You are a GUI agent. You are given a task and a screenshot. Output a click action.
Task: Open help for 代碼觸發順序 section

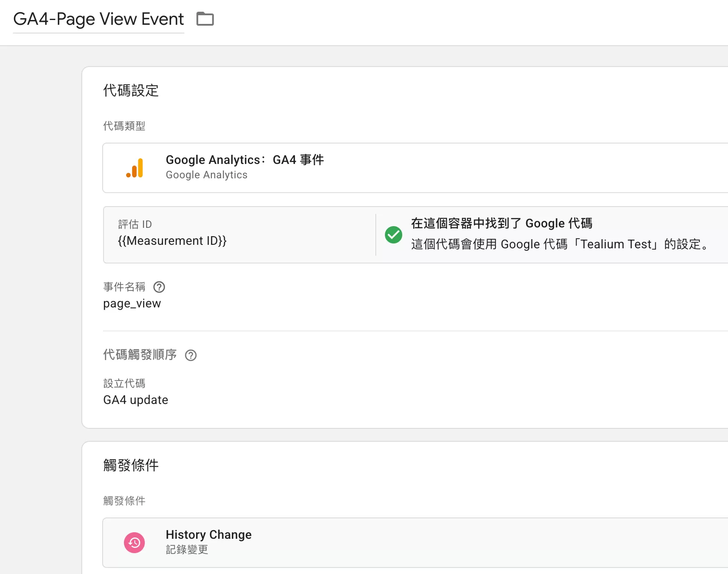click(x=191, y=355)
